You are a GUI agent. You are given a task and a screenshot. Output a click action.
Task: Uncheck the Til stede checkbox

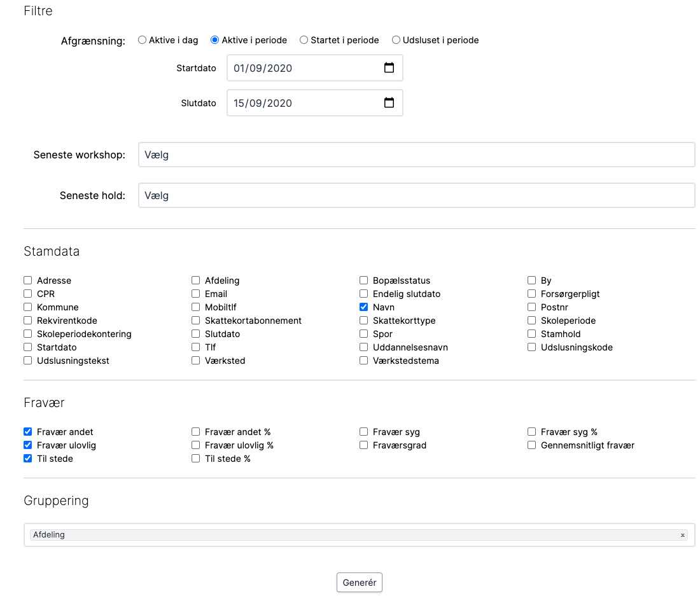pyautogui.click(x=27, y=458)
